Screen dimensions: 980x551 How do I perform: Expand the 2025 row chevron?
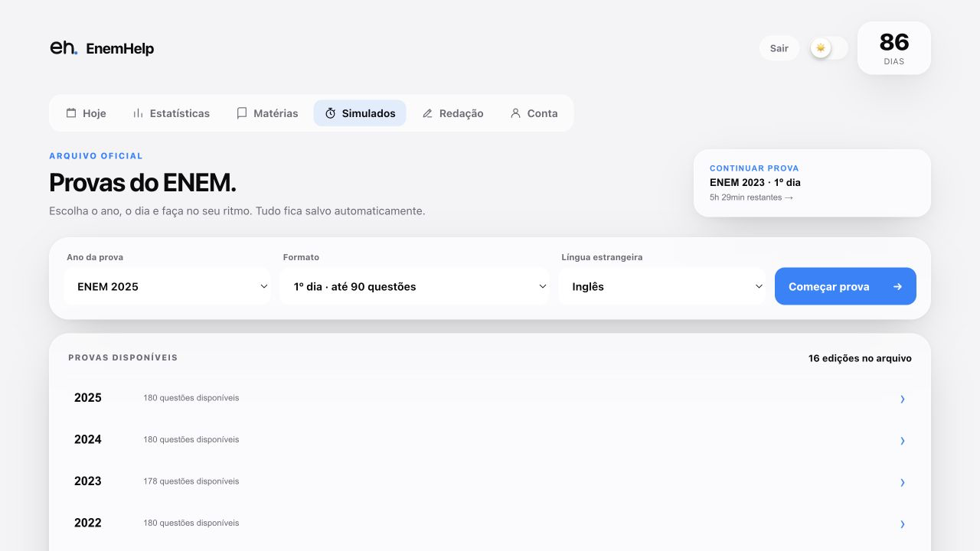[x=902, y=399]
